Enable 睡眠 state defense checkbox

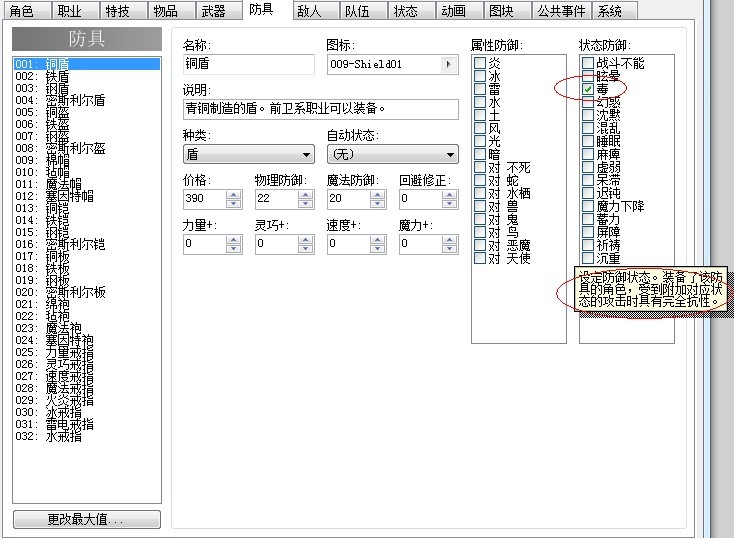(588, 141)
